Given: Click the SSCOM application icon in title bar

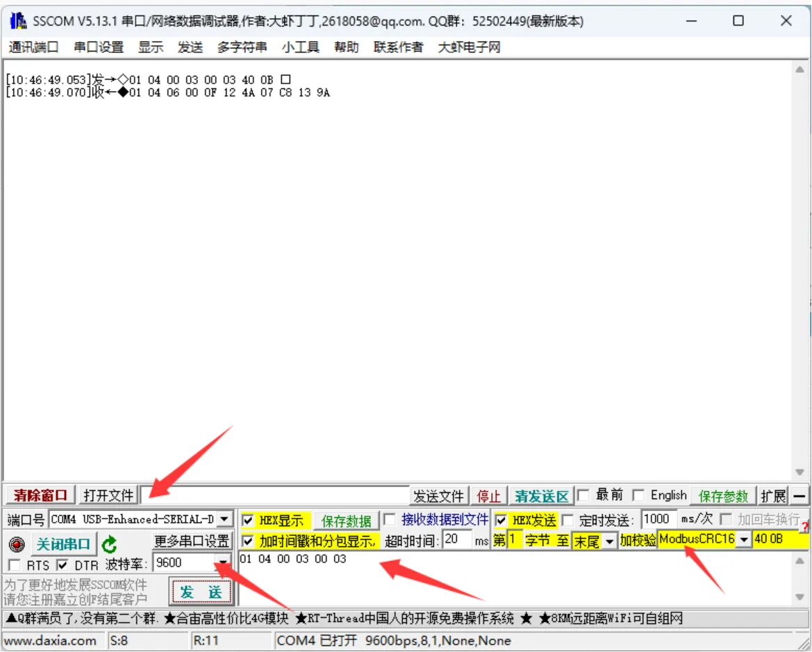Looking at the screenshot, I should [x=17, y=22].
